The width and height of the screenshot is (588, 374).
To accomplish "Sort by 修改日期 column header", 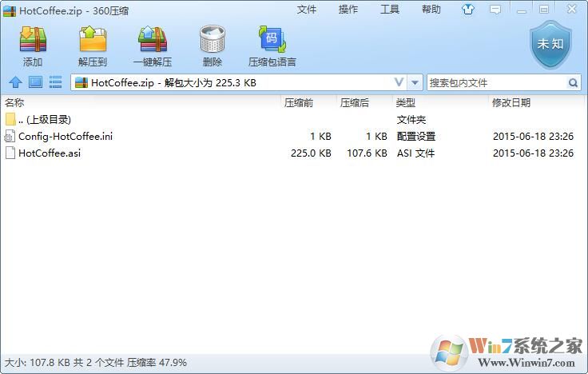I will tap(511, 102).
